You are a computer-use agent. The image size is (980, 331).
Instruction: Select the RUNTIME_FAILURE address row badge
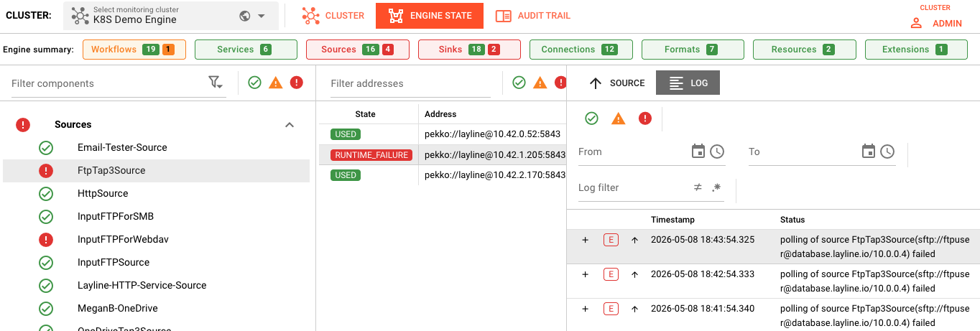(x=371, y=155)
